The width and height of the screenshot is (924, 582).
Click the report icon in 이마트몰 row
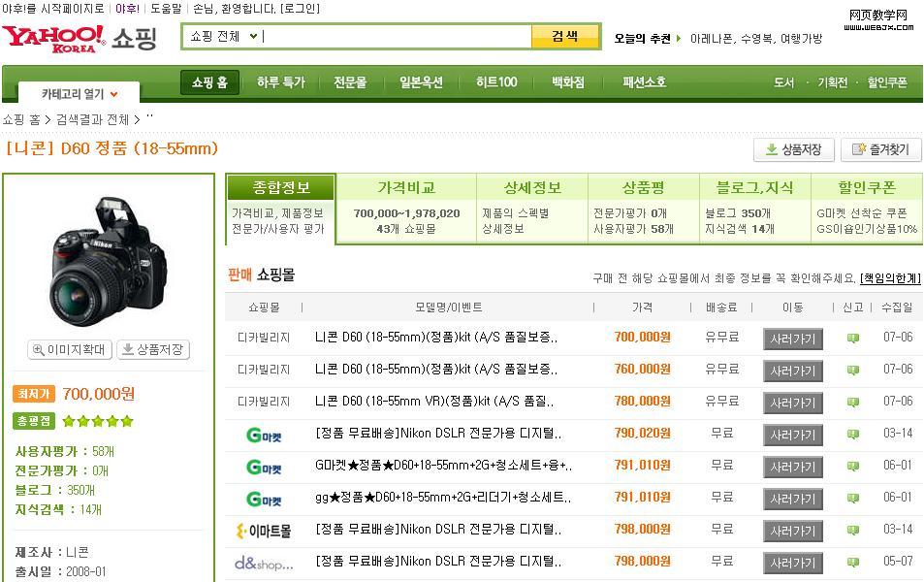click(853, 531)
